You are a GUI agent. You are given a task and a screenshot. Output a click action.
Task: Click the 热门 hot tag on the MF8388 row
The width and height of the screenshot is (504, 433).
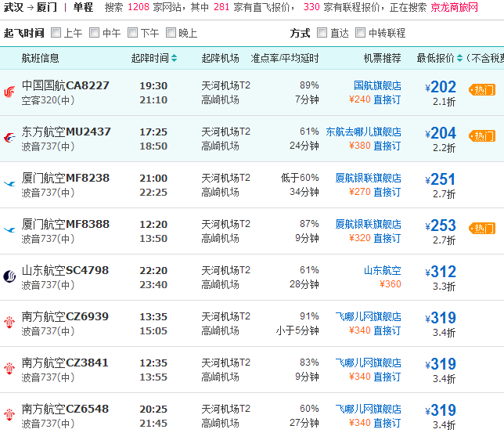(482, 229)
